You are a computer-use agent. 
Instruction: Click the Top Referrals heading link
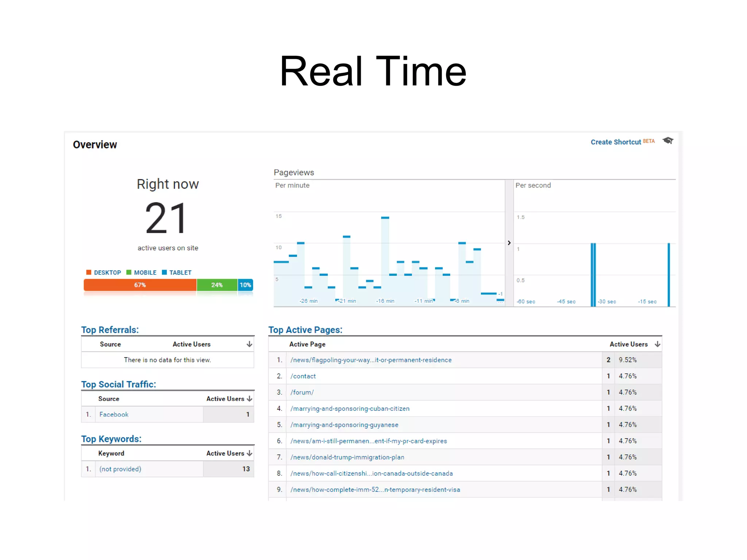click(x=110, y=330)
